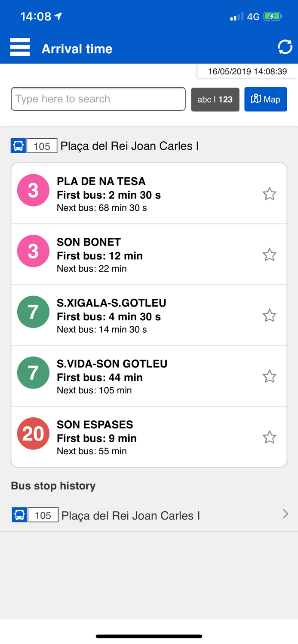This screenshot has height=644, width=298.
Task: Refresh arrival times
Action: pos(285,47)
